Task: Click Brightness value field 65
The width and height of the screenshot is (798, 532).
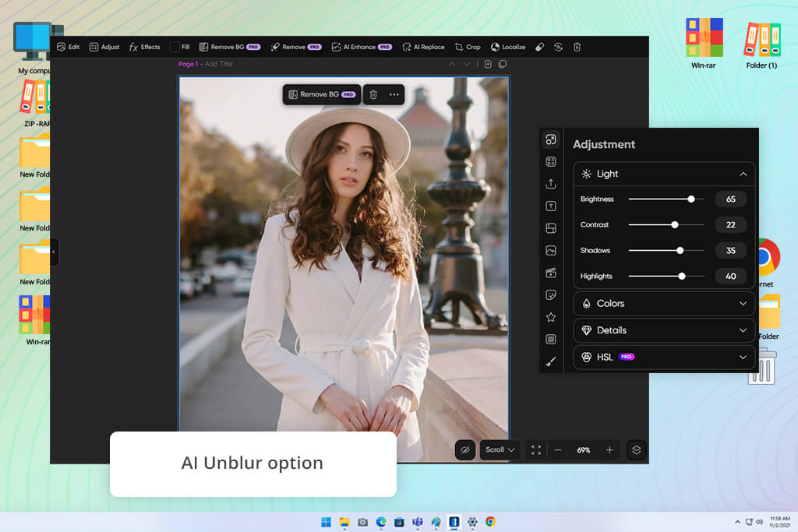Action: (730, 199)
